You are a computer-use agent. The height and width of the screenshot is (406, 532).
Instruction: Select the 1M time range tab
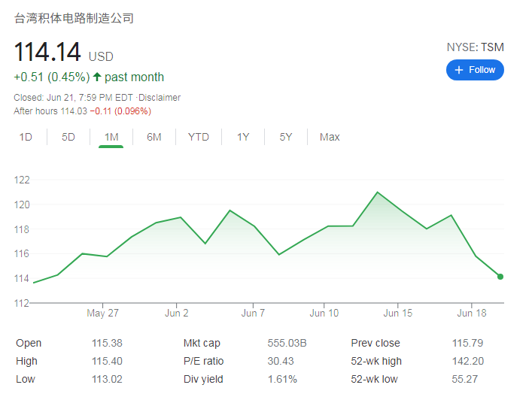111,137
